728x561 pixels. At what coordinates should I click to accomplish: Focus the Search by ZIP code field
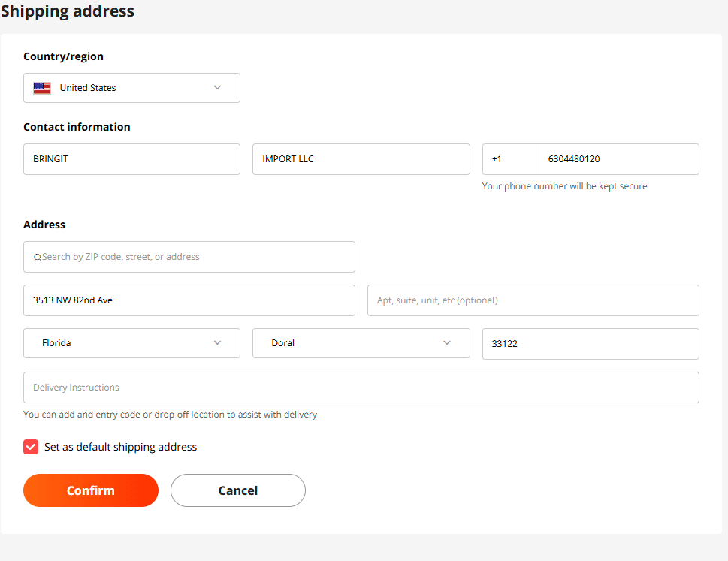pos(189,257)
